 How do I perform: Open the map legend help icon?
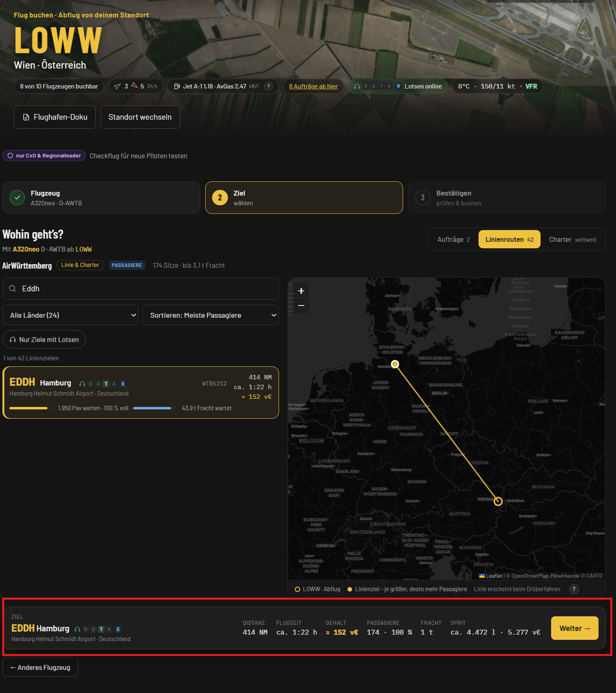(574, 589)
